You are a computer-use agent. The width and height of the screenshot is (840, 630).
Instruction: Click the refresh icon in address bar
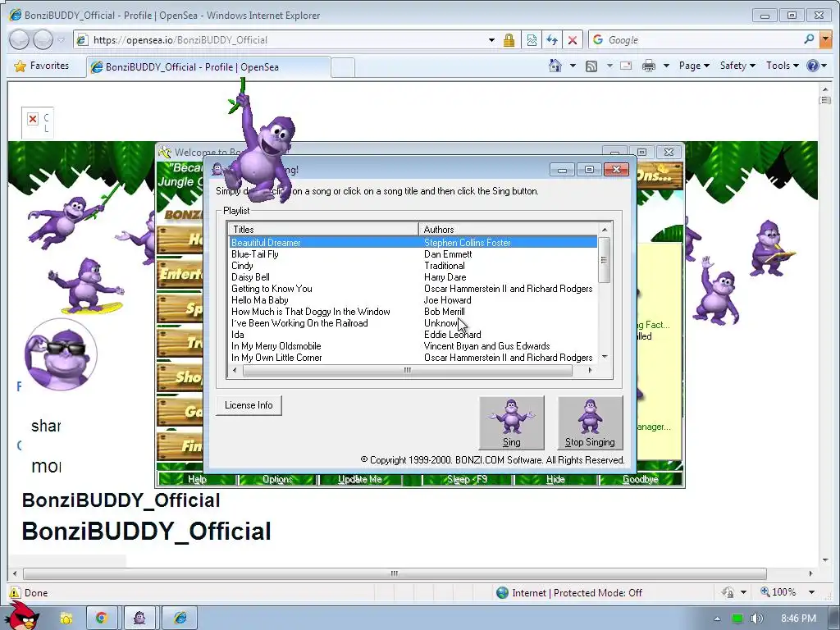coord(552,39)
